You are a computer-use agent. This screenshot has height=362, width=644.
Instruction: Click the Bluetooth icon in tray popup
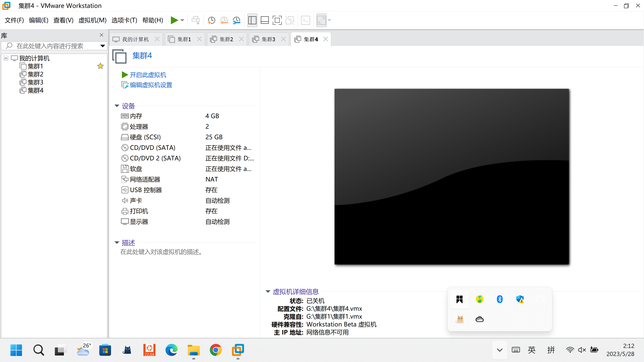point(499,299)
